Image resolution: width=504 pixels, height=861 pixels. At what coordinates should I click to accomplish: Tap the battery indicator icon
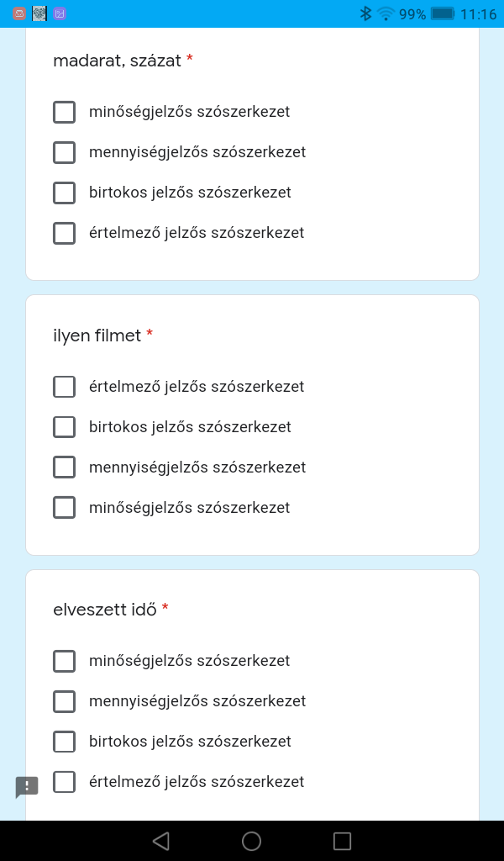[442, 13]
